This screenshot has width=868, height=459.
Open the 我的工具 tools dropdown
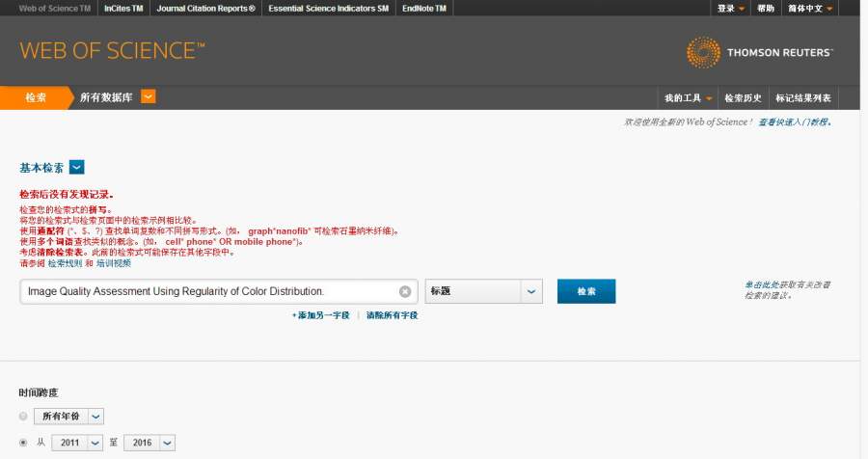coord(688,98)
